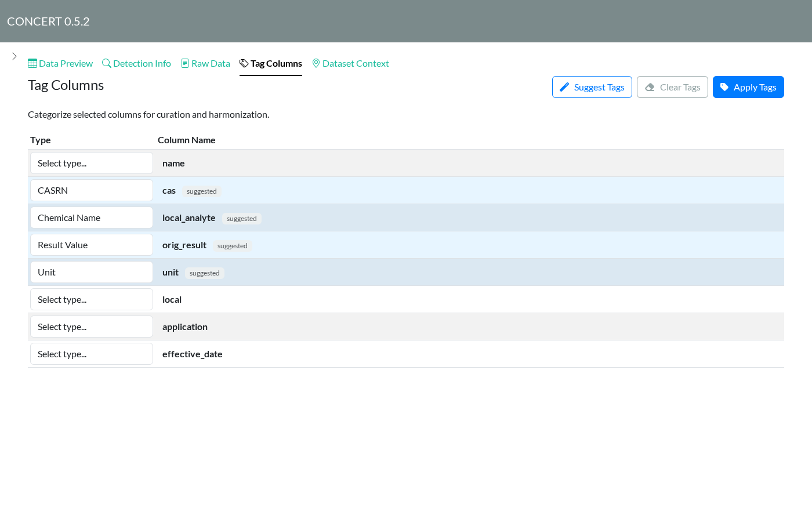Open type dropdown for name column
The image size is (812, 522).
(92, 163)
